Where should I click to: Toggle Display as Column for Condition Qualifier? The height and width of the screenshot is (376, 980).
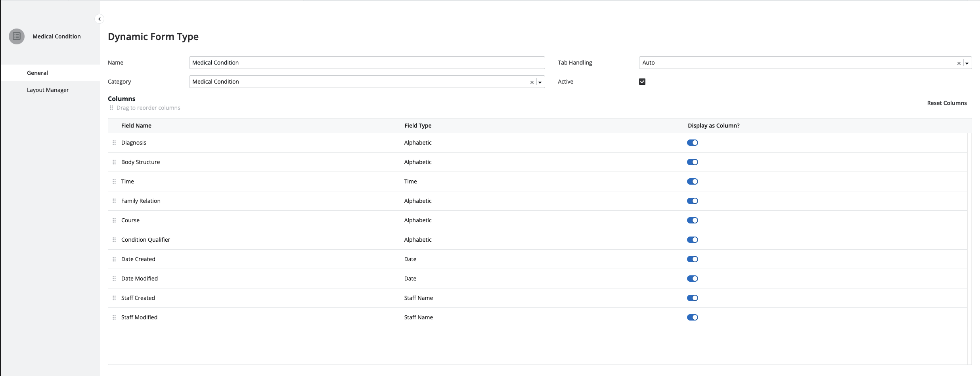click(x=693, y=240)
